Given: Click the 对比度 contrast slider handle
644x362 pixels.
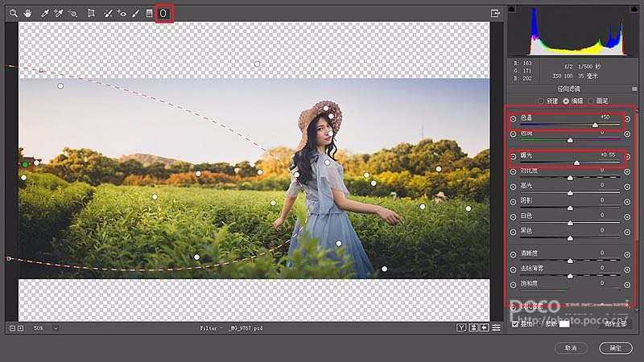Looking at the screenshot, I should pyautogui.click(x=570, y=177).
